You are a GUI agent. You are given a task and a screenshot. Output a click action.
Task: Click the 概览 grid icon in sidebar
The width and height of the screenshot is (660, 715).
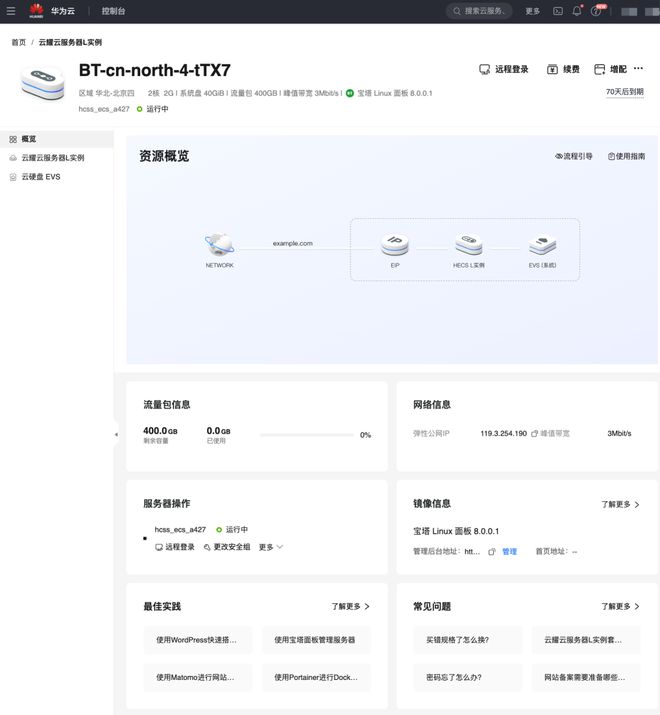pyautogui.click(x=13, y=140)
